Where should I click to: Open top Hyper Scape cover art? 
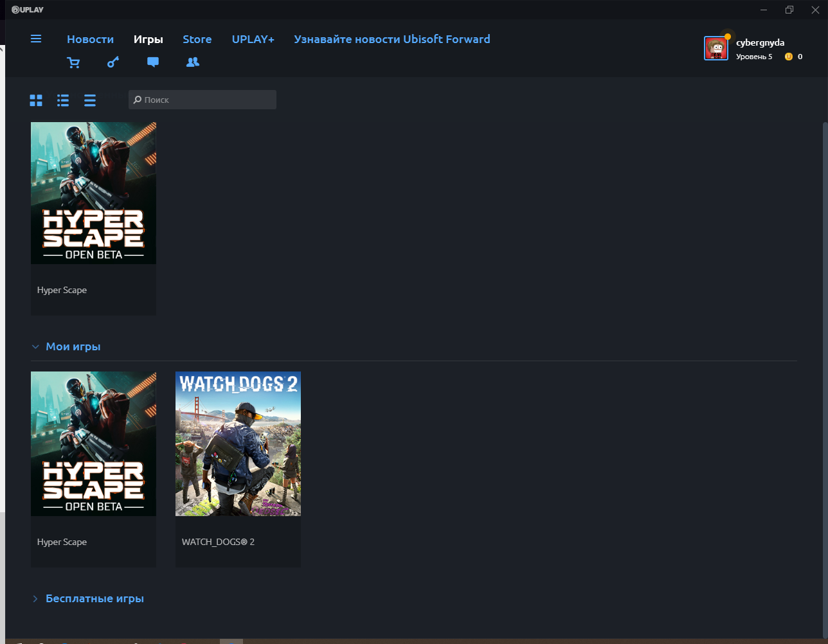[93, 193]
